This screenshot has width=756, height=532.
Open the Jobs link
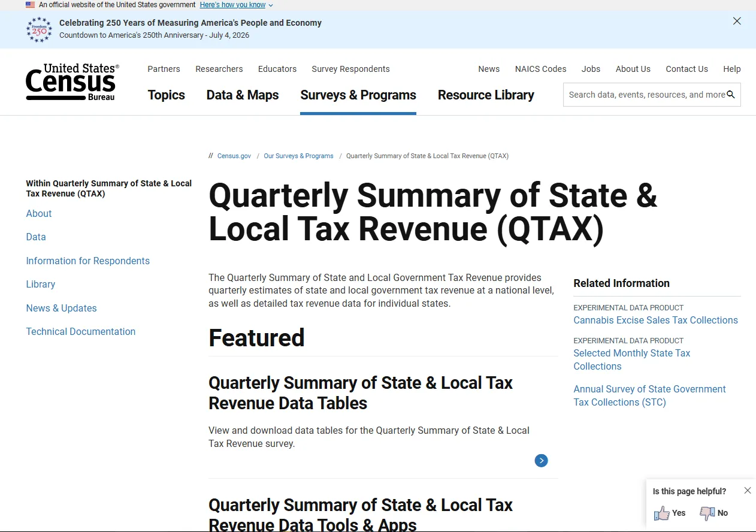[591, 69]
